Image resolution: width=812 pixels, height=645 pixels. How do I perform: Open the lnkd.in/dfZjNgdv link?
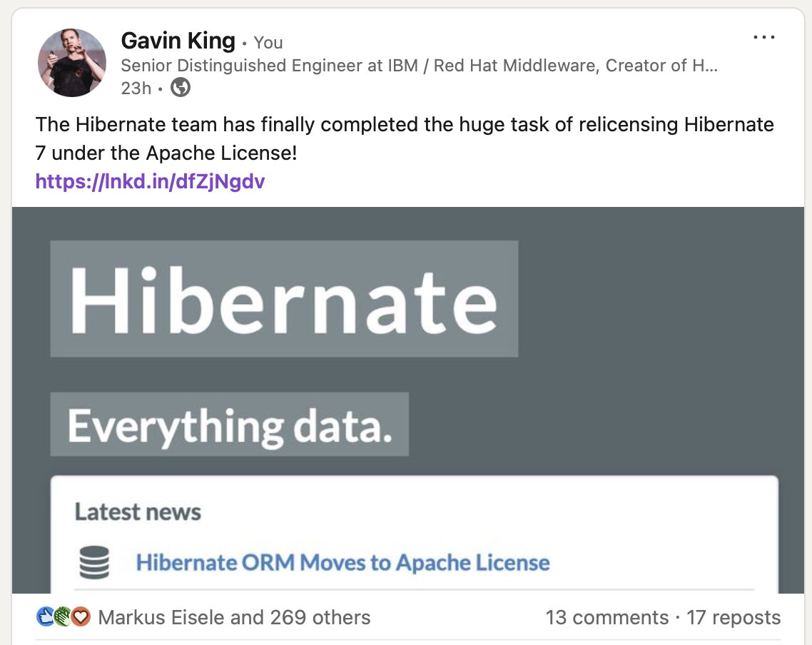(x=150, y=181)
